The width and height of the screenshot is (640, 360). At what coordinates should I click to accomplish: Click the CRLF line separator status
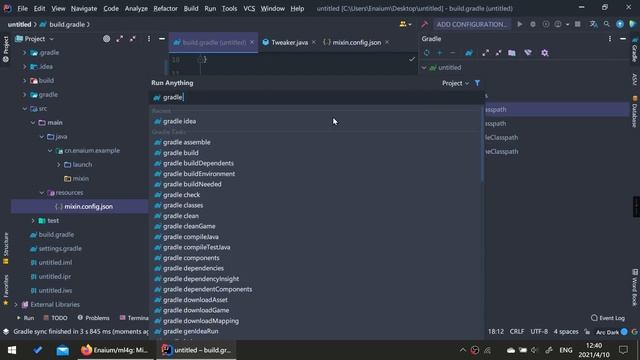point(517,331)
